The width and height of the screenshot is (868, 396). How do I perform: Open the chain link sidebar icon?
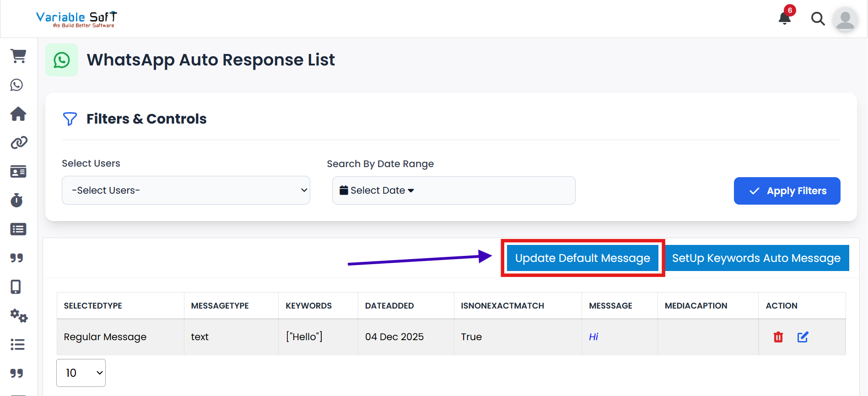(19, 143)
